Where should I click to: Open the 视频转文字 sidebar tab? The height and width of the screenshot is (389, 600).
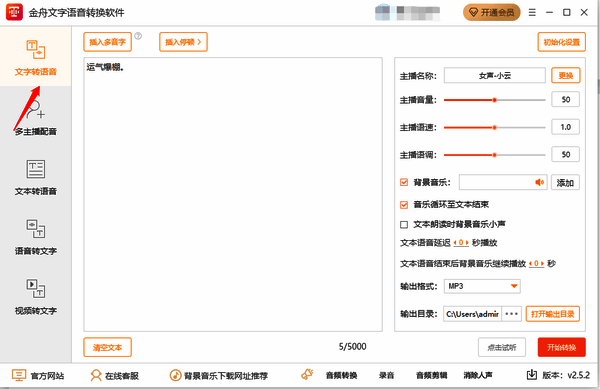(36, 296)
